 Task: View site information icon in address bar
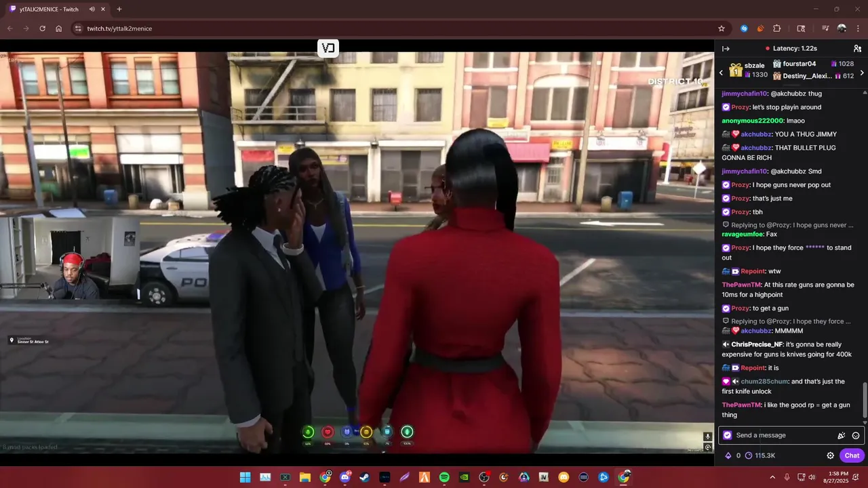(x=78, y=28)
